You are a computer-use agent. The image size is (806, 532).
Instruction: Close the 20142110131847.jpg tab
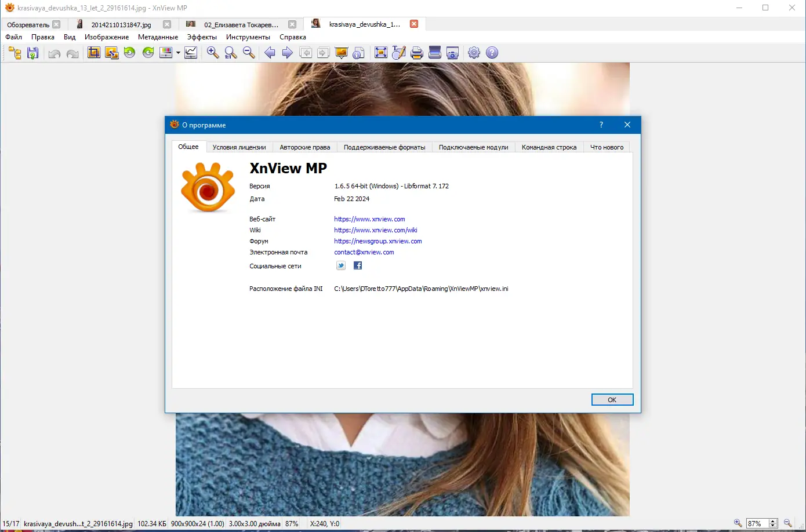[x=167, y=24]
